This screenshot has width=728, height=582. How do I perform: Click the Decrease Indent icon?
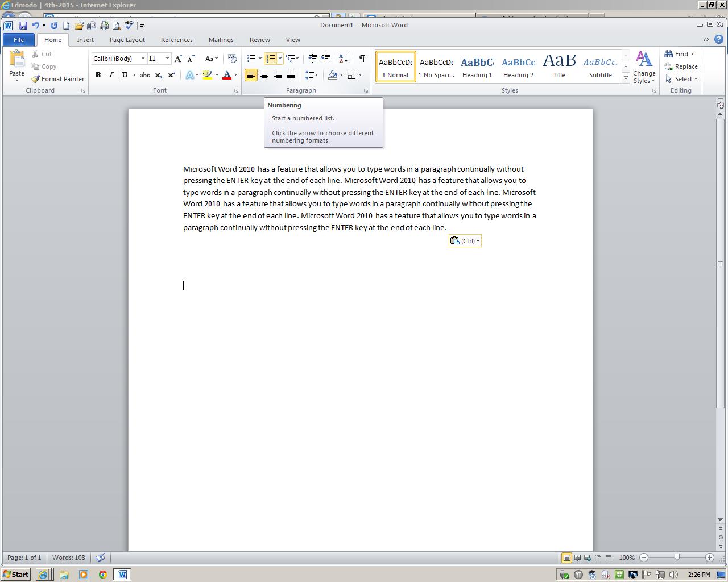312,59
